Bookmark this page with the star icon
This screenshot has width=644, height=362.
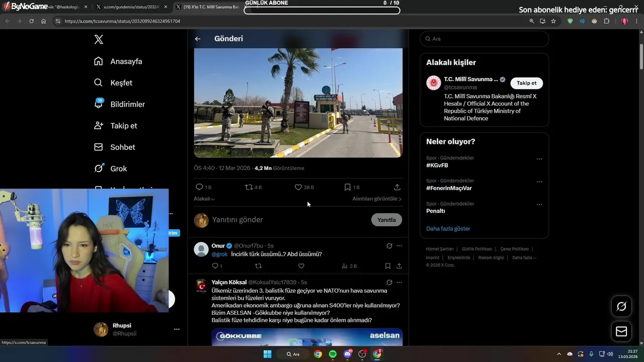point(553,21)
